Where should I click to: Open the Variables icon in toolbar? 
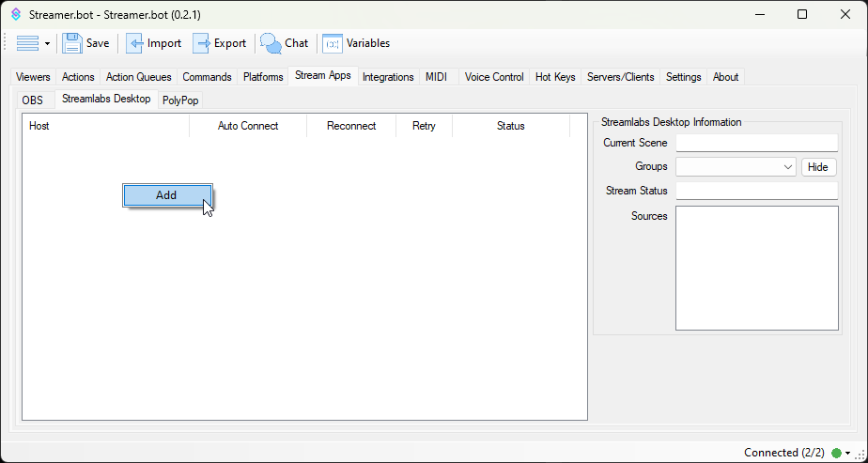click(333, 43)
